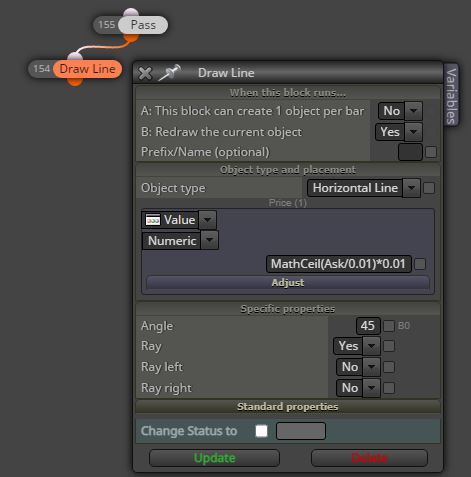Viewport: 471px width, 477px height.
Task: Open the Numeric type dropdown
Action: (x=210, y=241)
